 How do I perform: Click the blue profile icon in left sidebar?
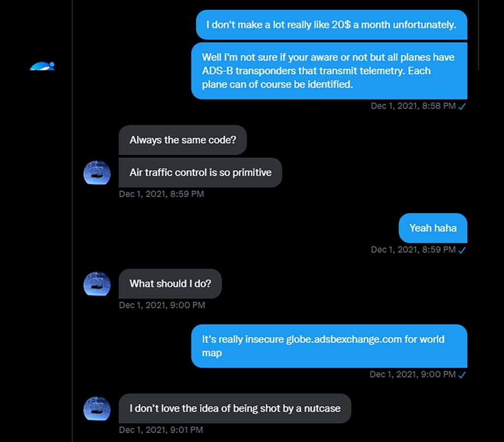click(x=42, y=66)
